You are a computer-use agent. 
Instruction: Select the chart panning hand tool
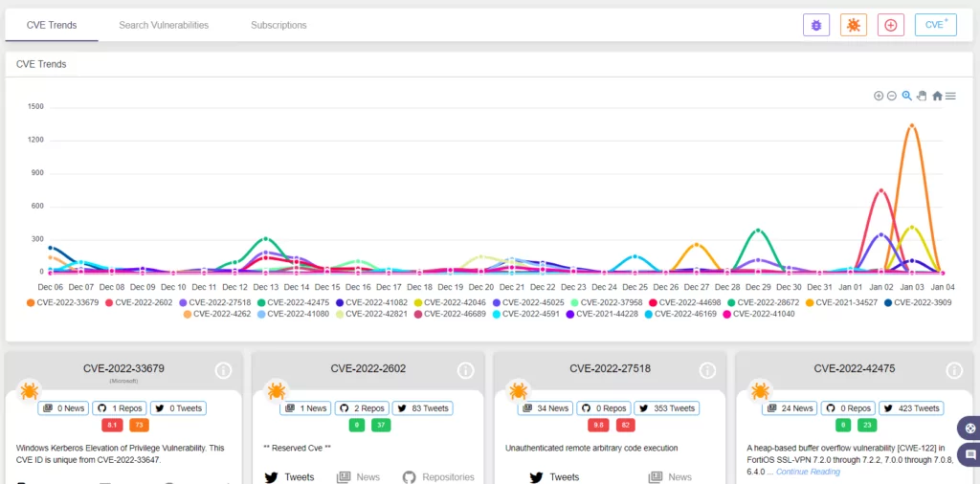922,96
